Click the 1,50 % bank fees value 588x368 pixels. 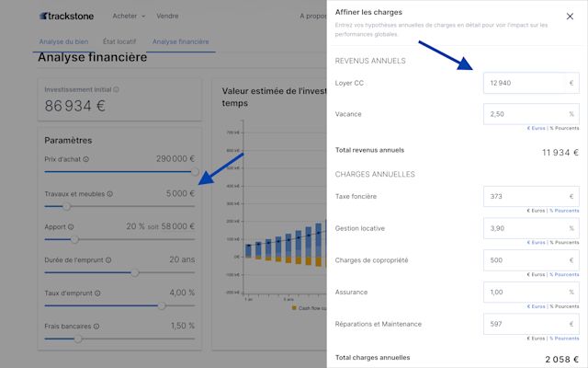(183, 326)
